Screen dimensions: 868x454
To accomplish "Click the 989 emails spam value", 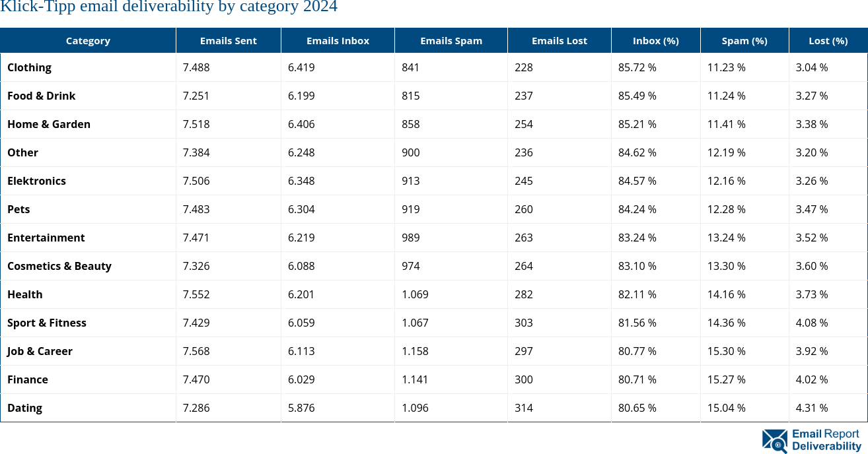I will coord(410,238).
